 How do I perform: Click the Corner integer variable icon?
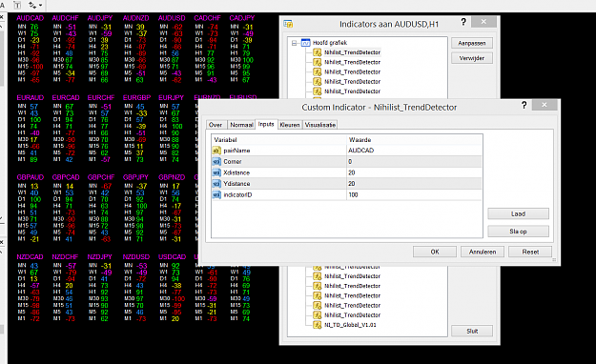click(x=216, y=161)
